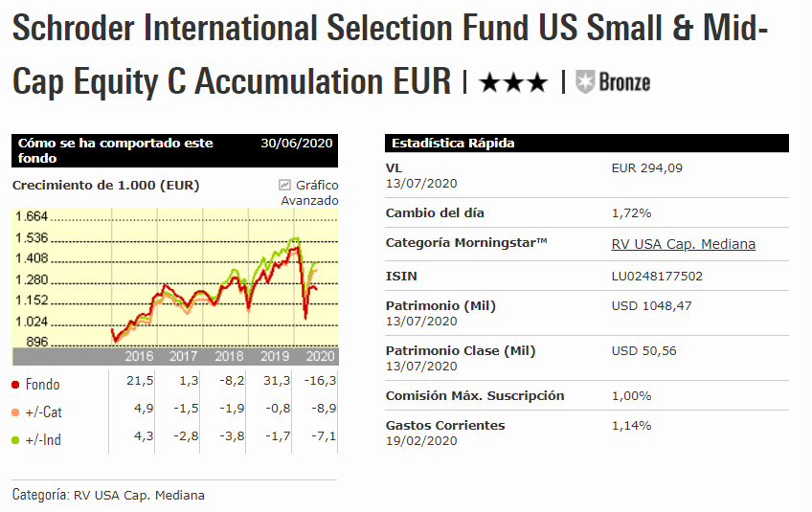The height and width of the screenshot is (512, 812).
Task: Click the Gráfico Avanzado chart icon
Action: [284, 185]
